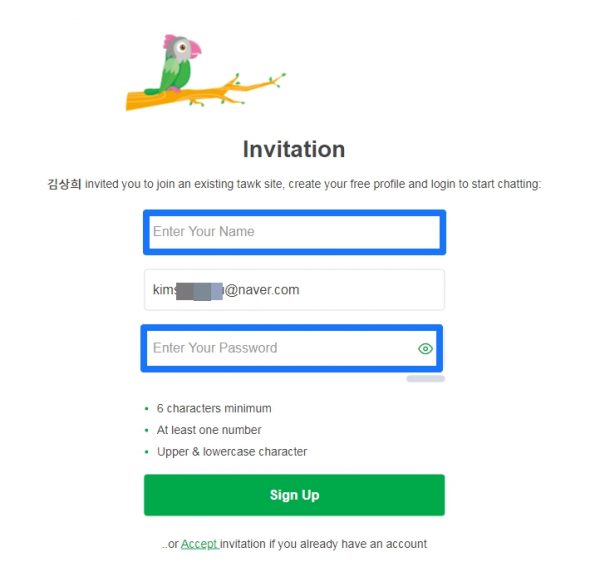Show password with the eye icon
This screenshot has height=577, width=600.
pyautogui.click(x=425, y=349)
